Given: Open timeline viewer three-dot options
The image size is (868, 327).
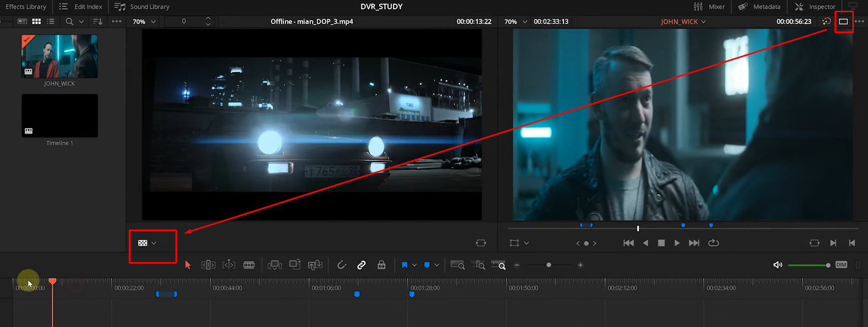Looking at the screenshot, I should [x=859, y=21].
